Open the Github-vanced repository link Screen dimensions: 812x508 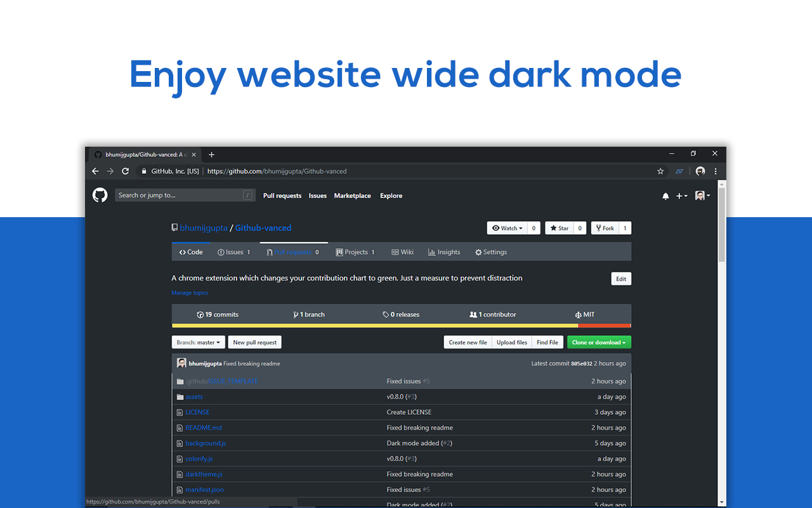pos(263,228)
